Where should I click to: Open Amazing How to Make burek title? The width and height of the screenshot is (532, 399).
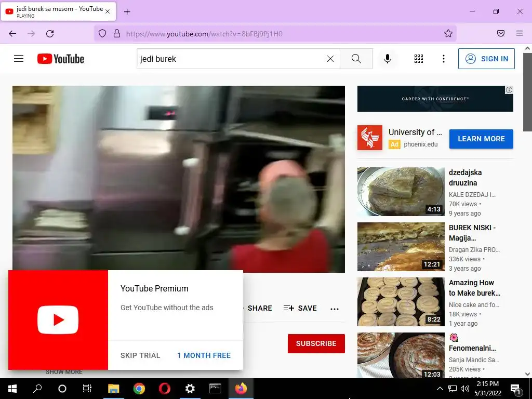(474, 288)
